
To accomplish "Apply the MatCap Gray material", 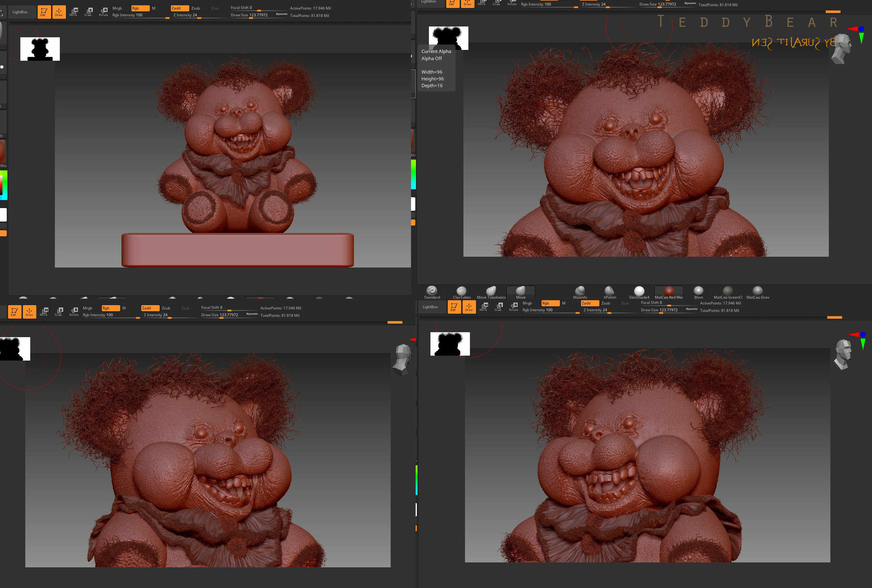I will 758,292.
